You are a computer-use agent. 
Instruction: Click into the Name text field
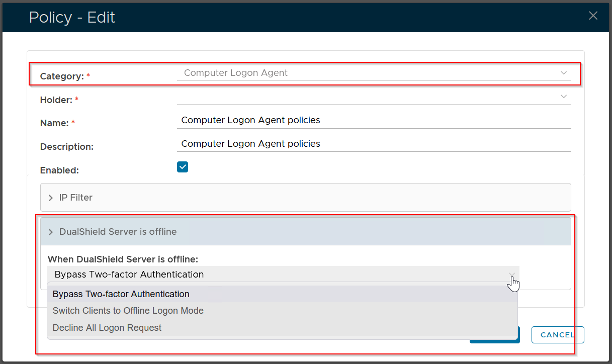tap(374, 120)
